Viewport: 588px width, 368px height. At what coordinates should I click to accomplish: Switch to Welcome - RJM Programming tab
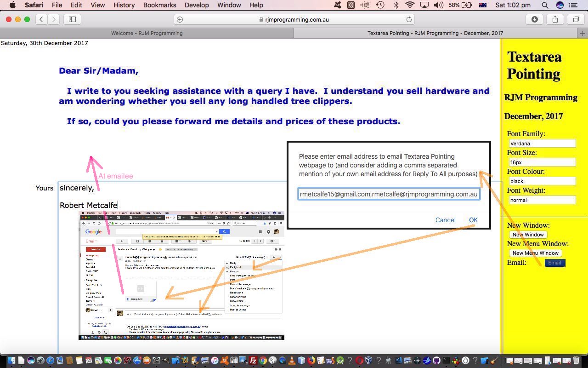(147, 33)
